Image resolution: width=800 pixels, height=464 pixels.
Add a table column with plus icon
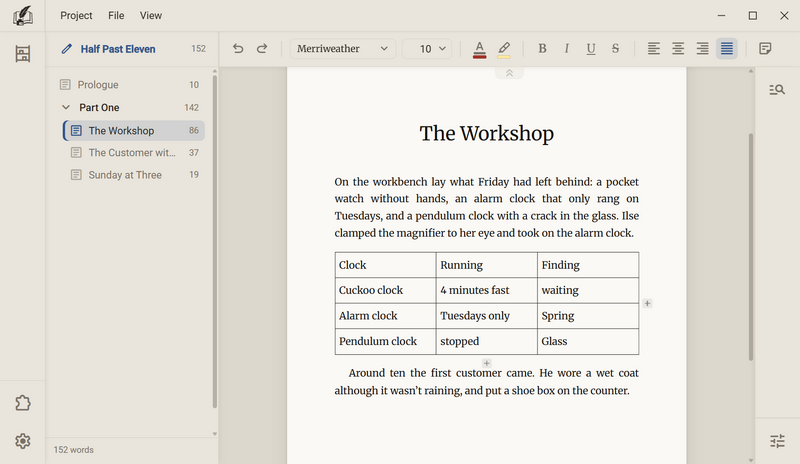[x=647, y=303]
